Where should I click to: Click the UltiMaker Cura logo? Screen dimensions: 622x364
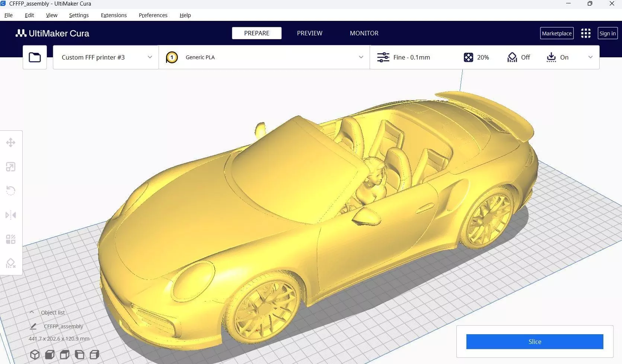[52, 33]
